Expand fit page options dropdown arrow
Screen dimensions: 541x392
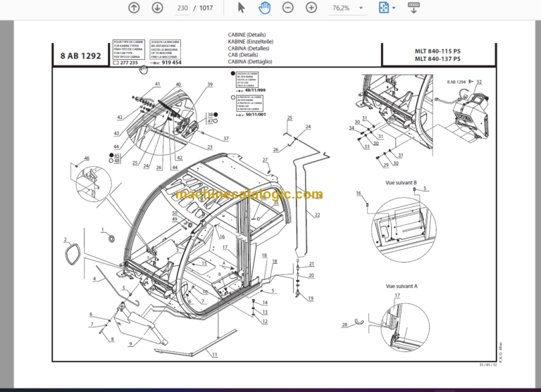pos(394,8)
